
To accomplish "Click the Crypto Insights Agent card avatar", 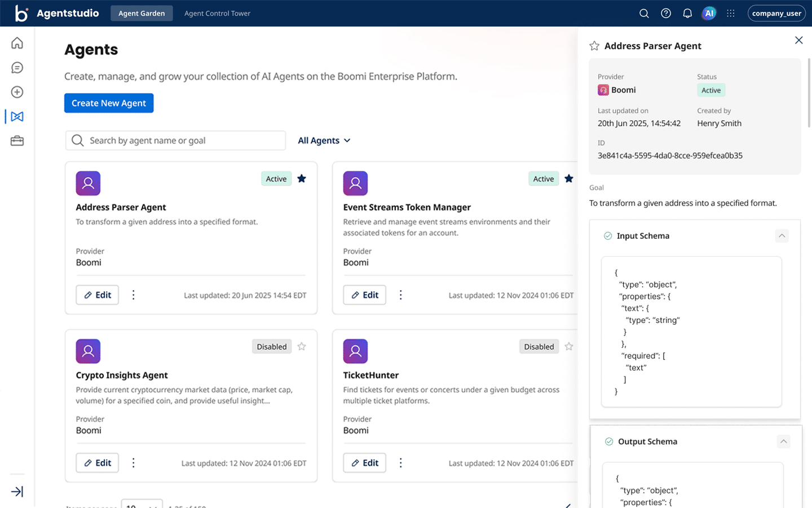I will (x=88, y=351).
